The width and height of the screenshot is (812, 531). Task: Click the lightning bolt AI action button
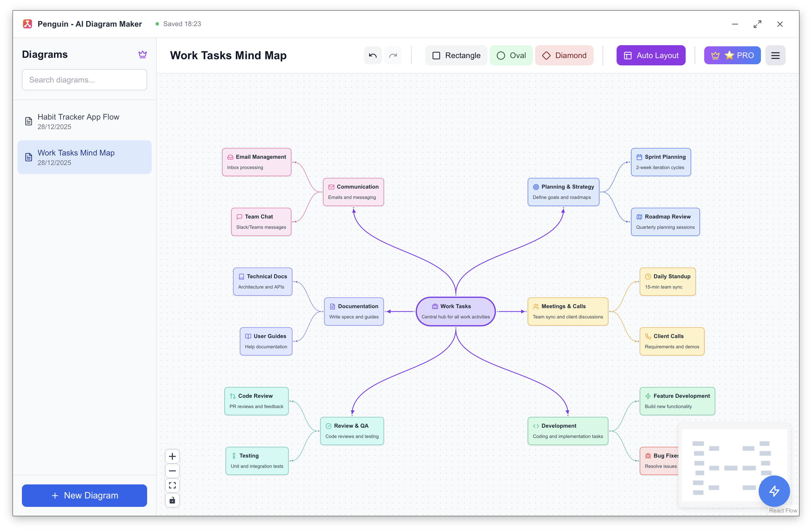point(774,491)
